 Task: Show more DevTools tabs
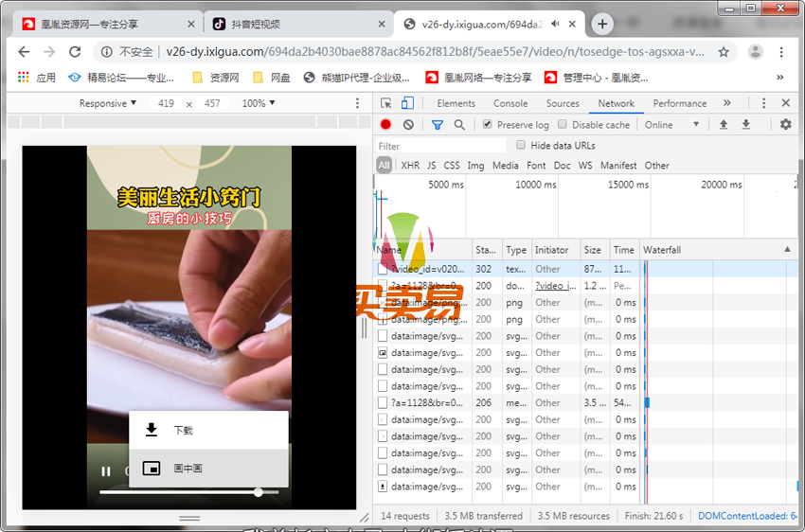[x=727, y=103]
